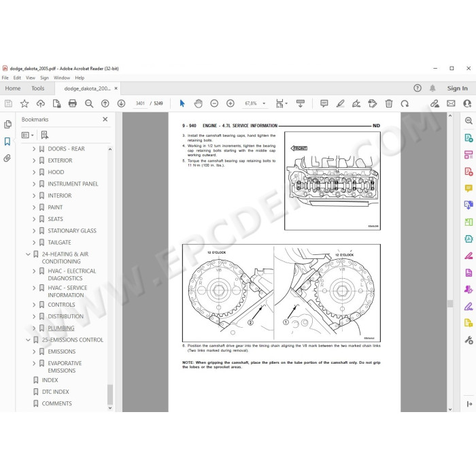Click the bookmarks panel scrollbar thumb

(110, 394)
